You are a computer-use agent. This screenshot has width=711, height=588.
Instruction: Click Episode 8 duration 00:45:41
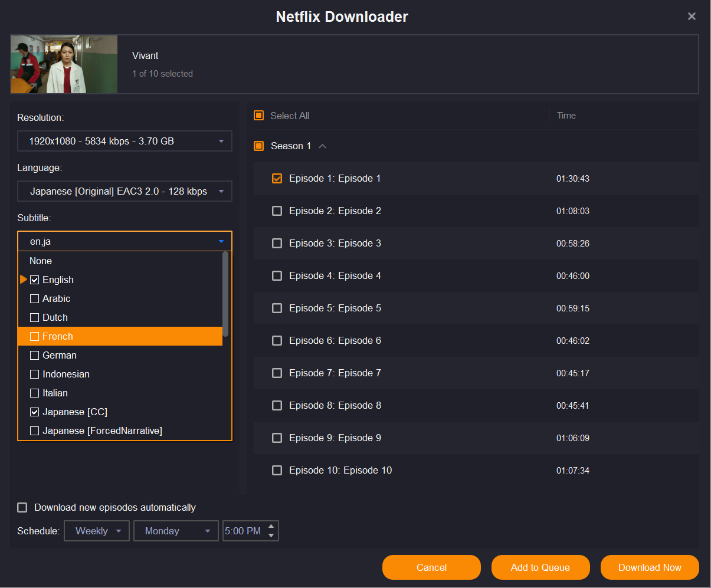[572, 405]
